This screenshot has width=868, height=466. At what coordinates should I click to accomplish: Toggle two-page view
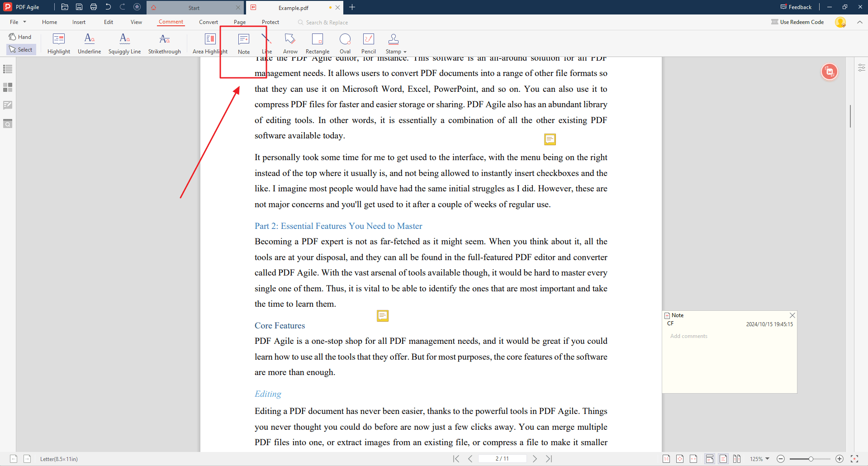737,459
